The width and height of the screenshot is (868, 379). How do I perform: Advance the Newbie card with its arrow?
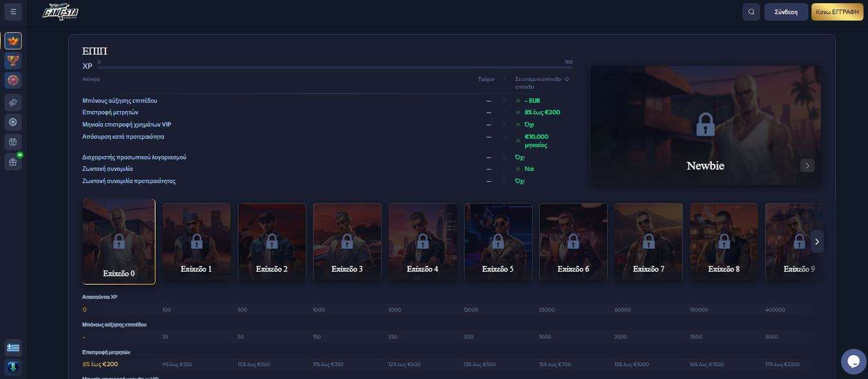(808, 166)
